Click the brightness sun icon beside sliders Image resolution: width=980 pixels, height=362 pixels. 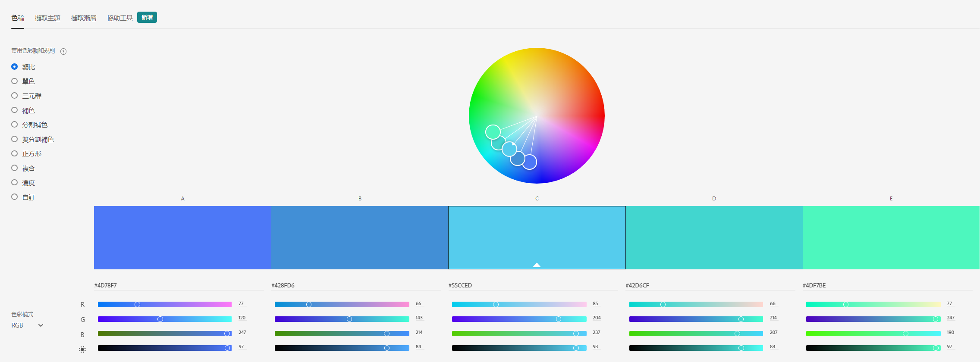82,350
